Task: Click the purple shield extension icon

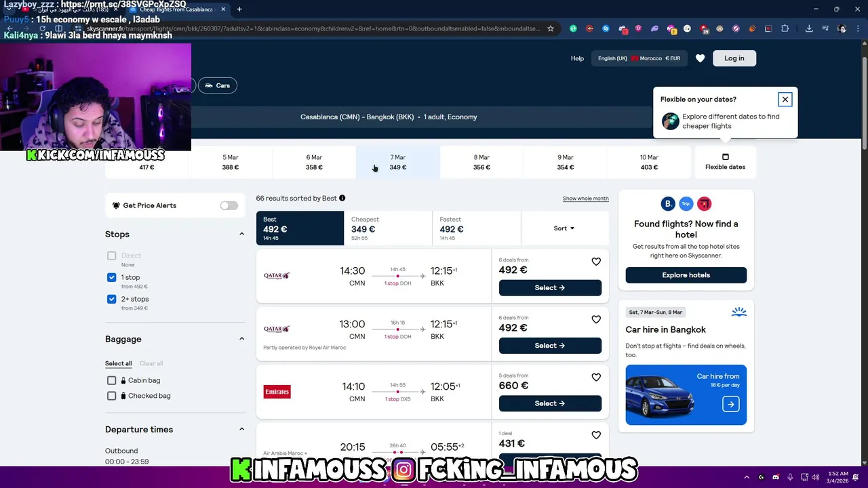Action: point(638,28)
